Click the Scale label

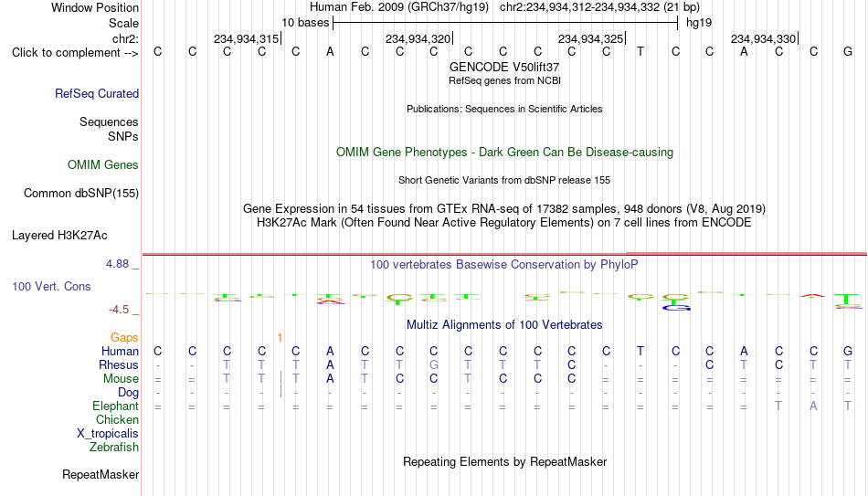(123, 23)
